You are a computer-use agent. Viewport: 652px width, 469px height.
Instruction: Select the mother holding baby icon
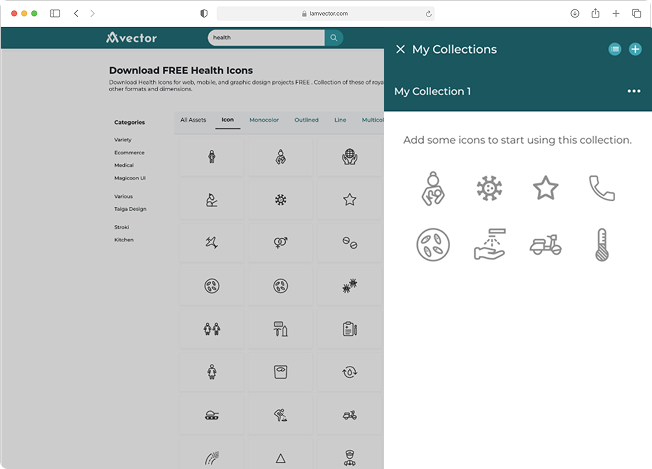(433, 188)
